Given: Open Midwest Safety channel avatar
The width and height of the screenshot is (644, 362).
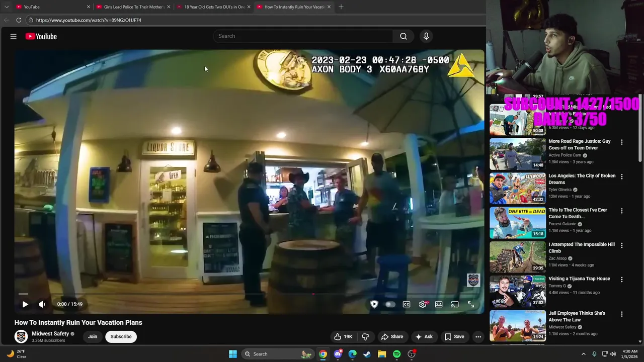Looking at the screenshot, I should coord(21,336).
